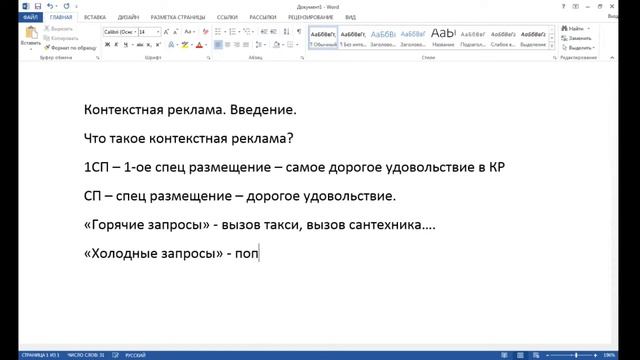Switch to Web Layout view in the status bar
The height and width of the screenshot is (360, 640).
(x=536, y=355)
